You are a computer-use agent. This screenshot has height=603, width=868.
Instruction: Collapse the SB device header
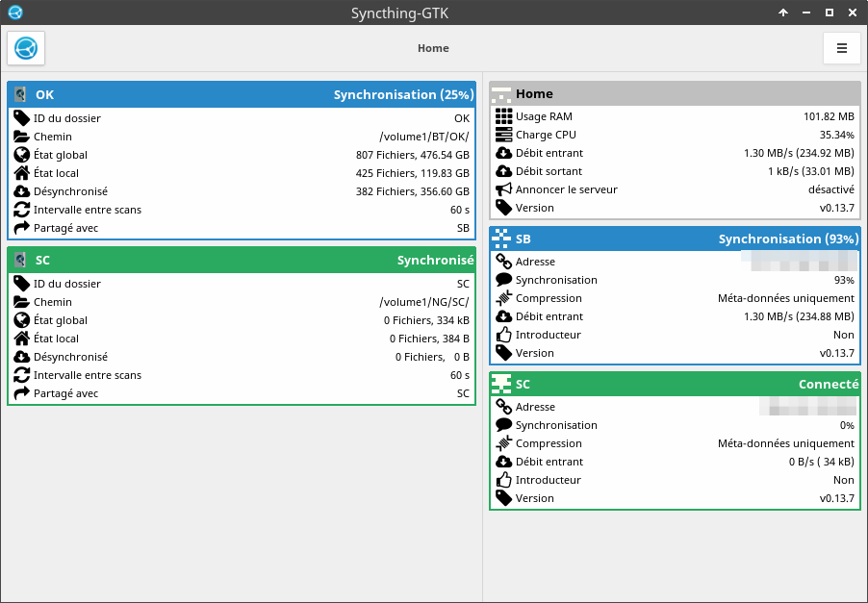coord(675,239)
